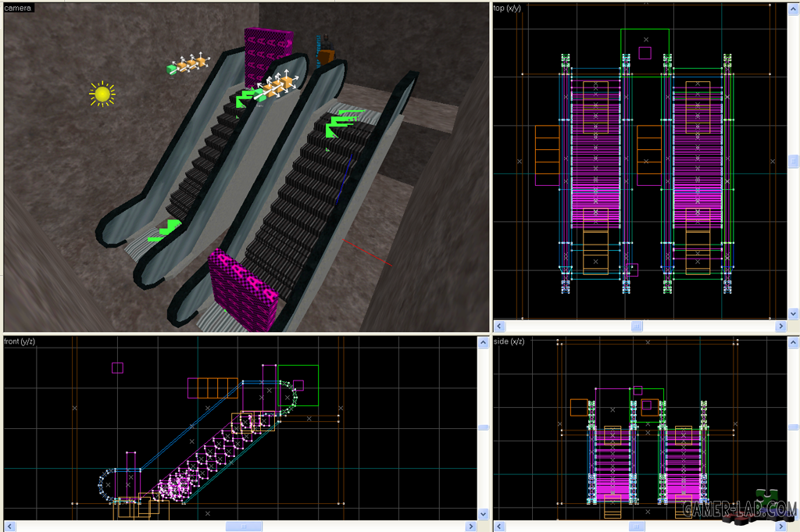Click the front view scrollbar left arrow

[9, 527]
